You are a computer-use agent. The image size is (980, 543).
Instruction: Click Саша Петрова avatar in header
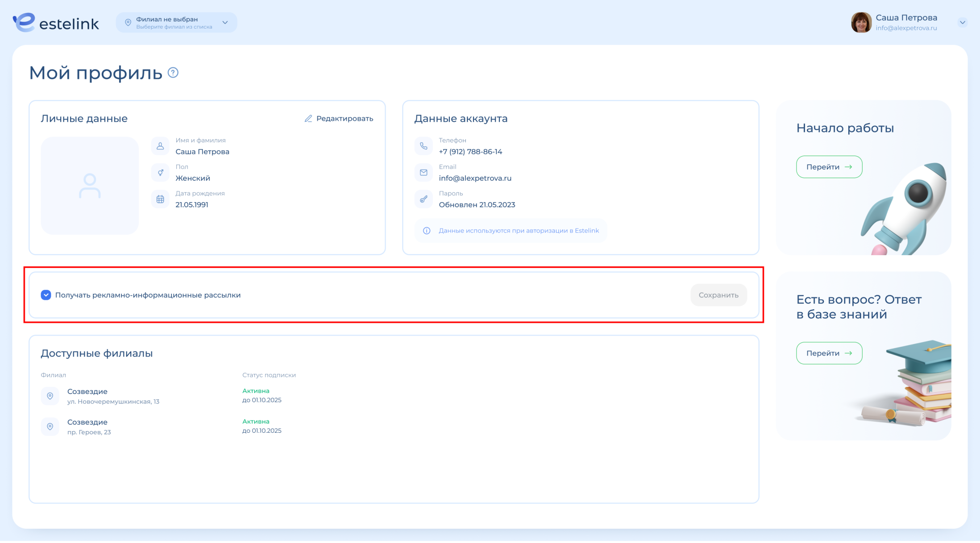pos(861,23)
